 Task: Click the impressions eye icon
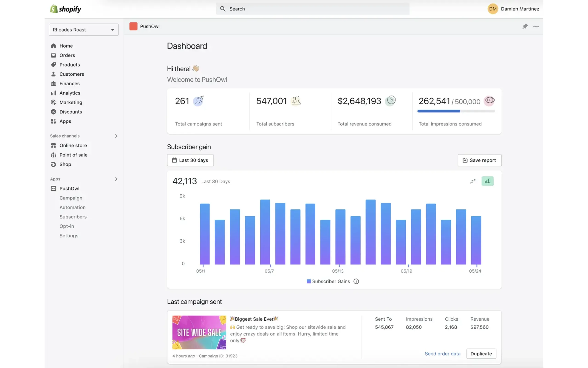coord(489,100)
